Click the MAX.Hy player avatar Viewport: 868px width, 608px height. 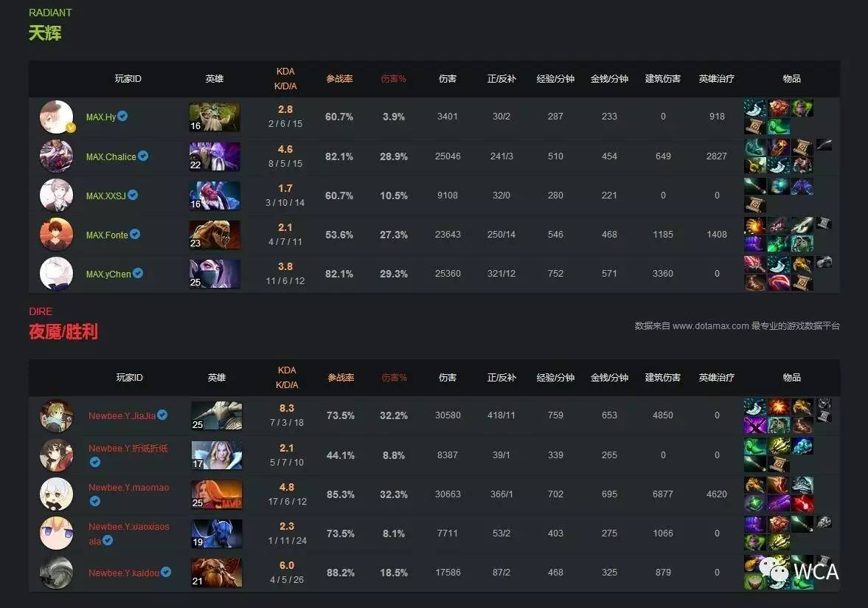[x=57, y=117]
